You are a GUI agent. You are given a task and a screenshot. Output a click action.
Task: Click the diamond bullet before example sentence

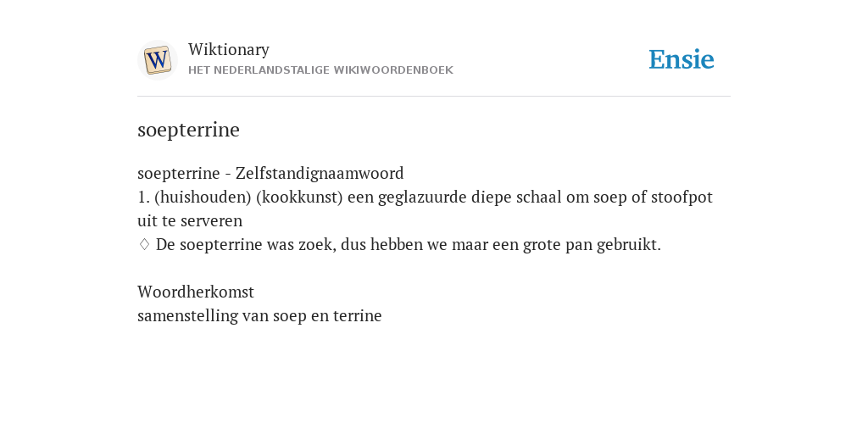click(144, 244)
